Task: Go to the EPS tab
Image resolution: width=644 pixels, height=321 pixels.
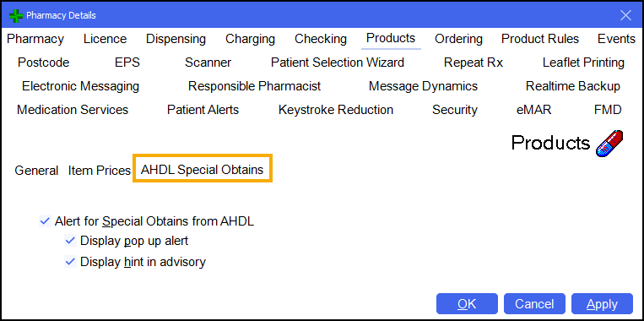Action: click(x=127, y=63)
